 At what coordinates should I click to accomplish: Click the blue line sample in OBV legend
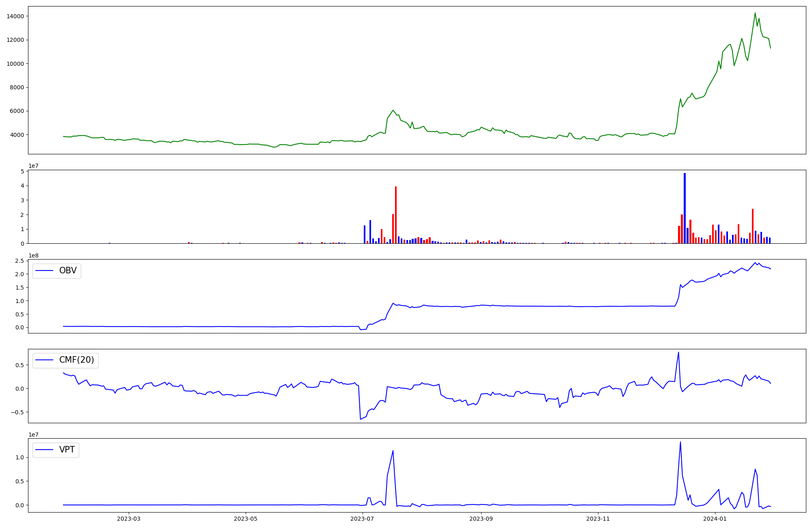pyautogui.click(x=45, y=270)
